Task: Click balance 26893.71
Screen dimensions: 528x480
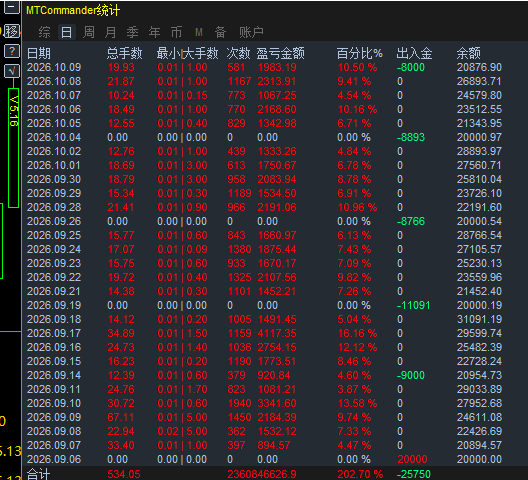Action: (x=479, y=81)
